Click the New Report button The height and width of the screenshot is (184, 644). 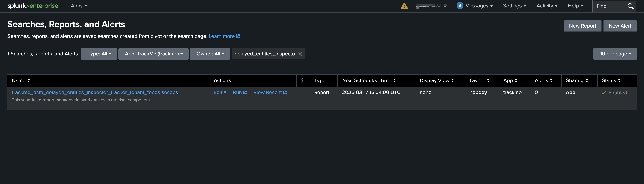[582, 26]
